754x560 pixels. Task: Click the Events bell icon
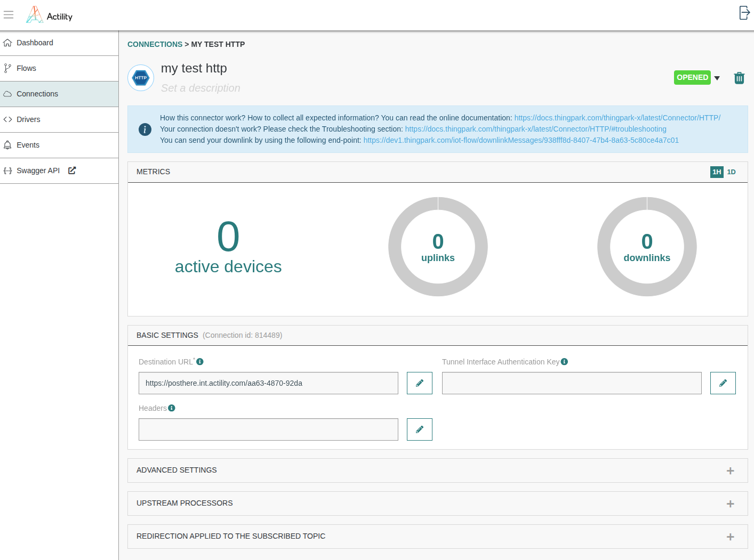[7, 145]
